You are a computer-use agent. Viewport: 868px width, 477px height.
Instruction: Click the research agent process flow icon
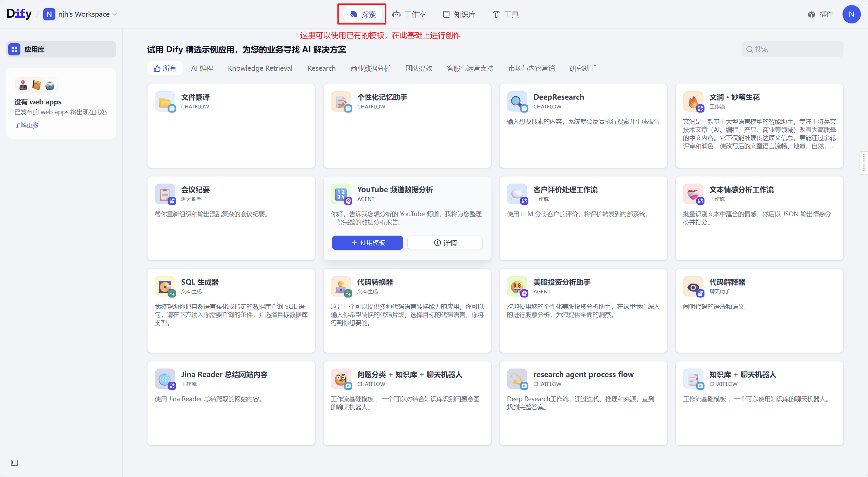pos(517,379)
